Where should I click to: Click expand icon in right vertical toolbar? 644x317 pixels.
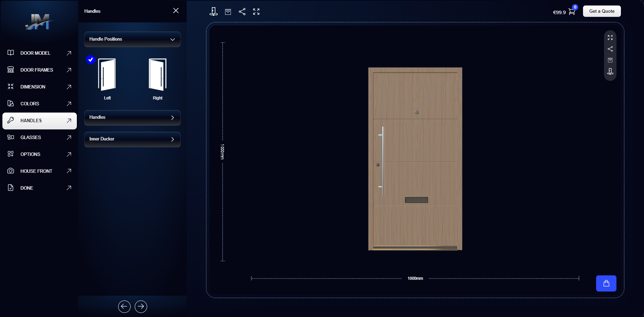click(610, 38)
